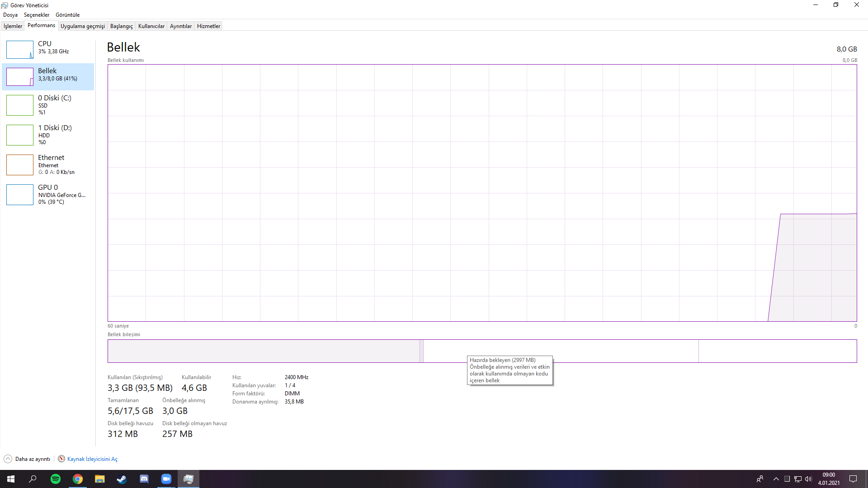Viewport: 868px width, 488px height.
Task: Click the 5,6/17,5 GB committed value
Action: pyautogui.click(x=130, y=411)
